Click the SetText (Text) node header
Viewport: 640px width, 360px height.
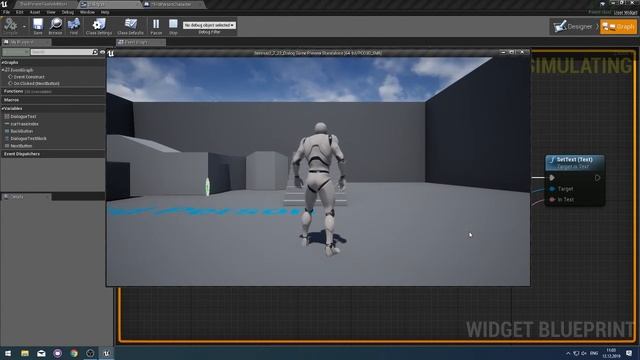(575, 162)
